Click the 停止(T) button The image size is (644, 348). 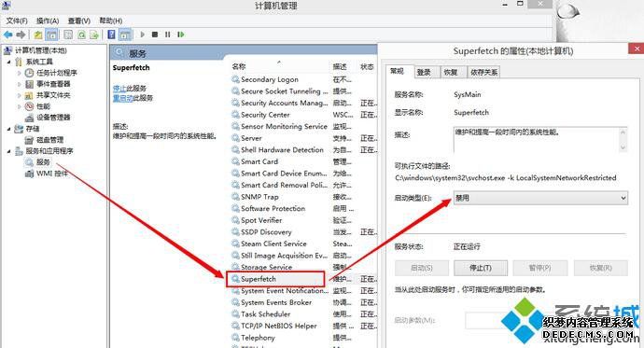coord(481,268)
